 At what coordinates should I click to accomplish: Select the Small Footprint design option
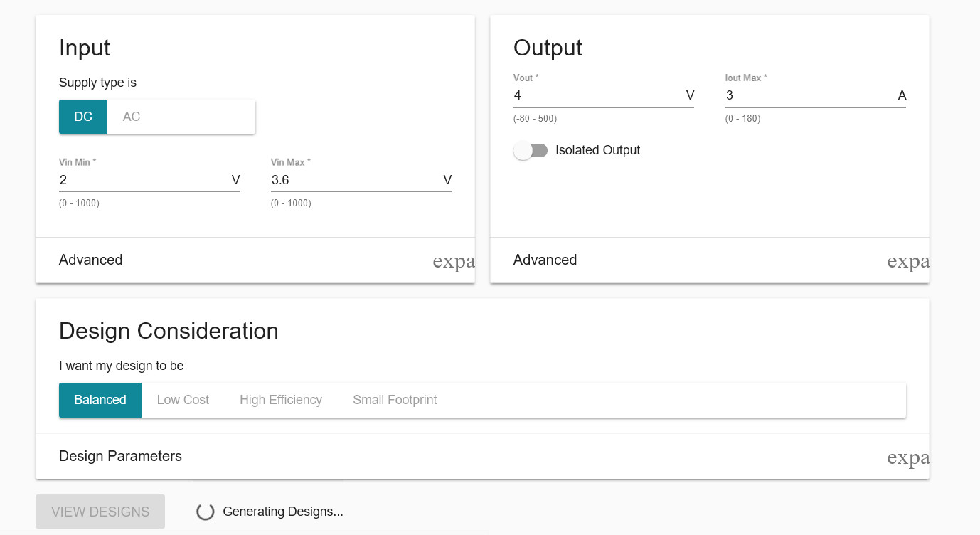coord(395,400)
